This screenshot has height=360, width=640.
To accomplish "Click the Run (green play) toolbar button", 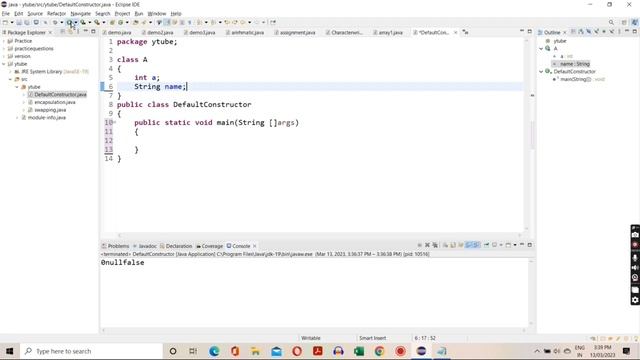I will (70, 22).
